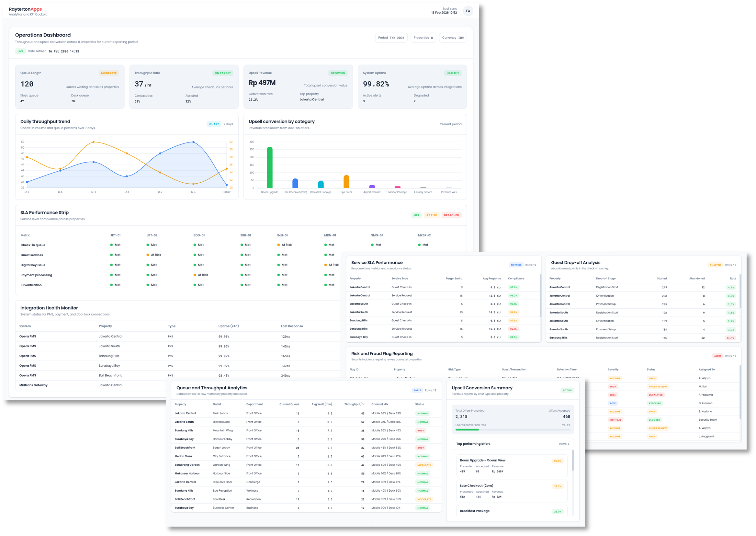The height and width of the screenshot is (536, 756).
Task: Toggle the AT RISK filter chip
Action: tap(432, 215)
